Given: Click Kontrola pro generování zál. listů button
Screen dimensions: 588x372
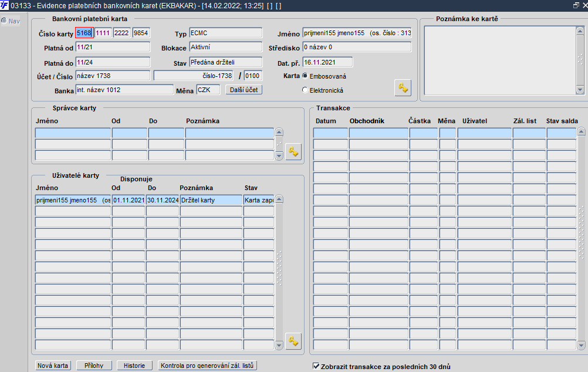Looking at the screenshot, I should pos(207,365).
